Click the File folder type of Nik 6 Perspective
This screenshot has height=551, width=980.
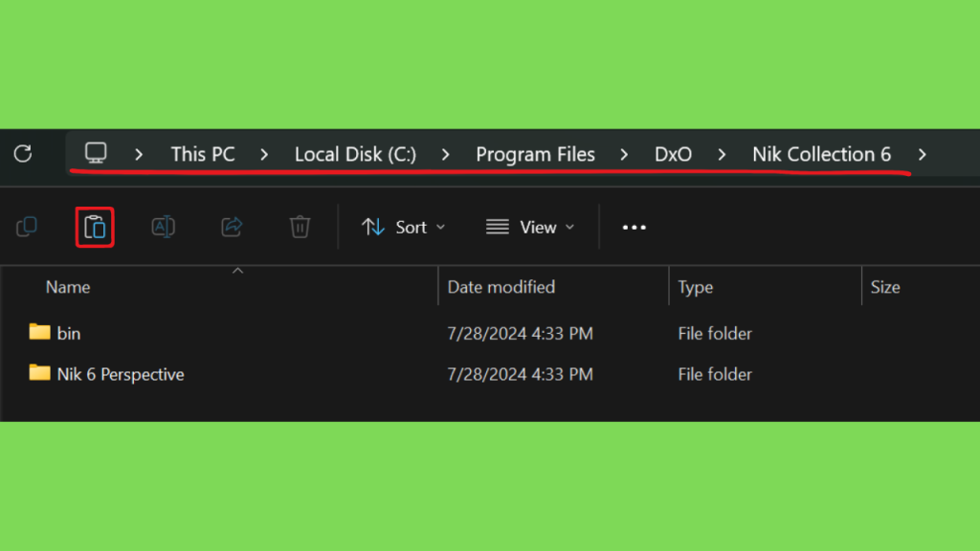715,374
